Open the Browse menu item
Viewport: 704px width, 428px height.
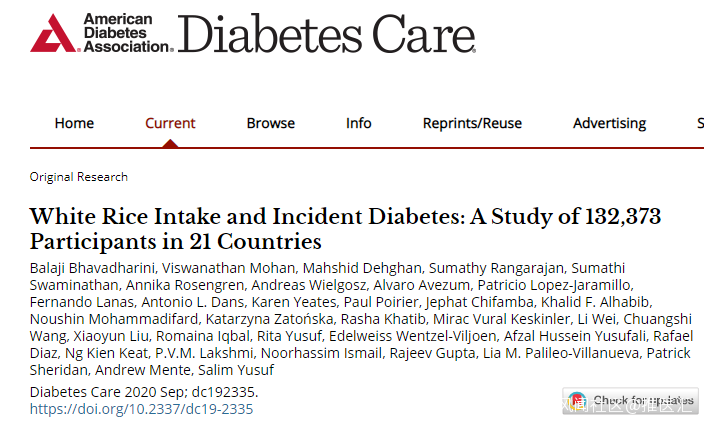point(271,123)
